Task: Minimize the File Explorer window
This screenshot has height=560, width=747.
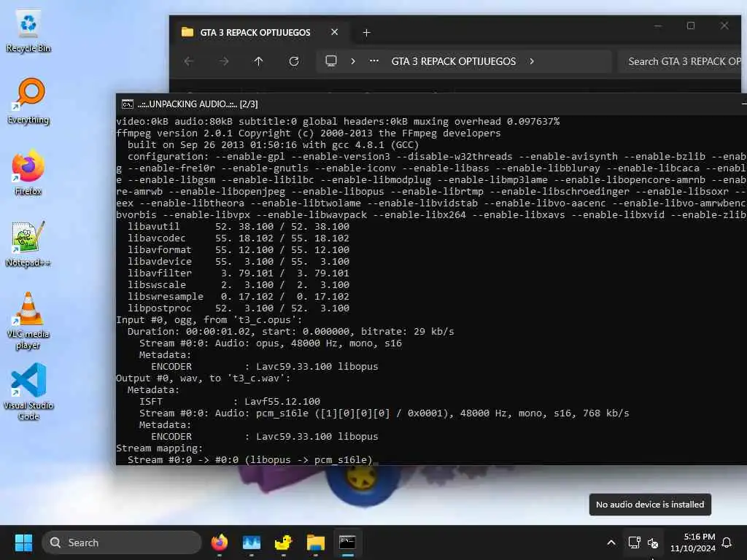Action: (x=658, y=26)
